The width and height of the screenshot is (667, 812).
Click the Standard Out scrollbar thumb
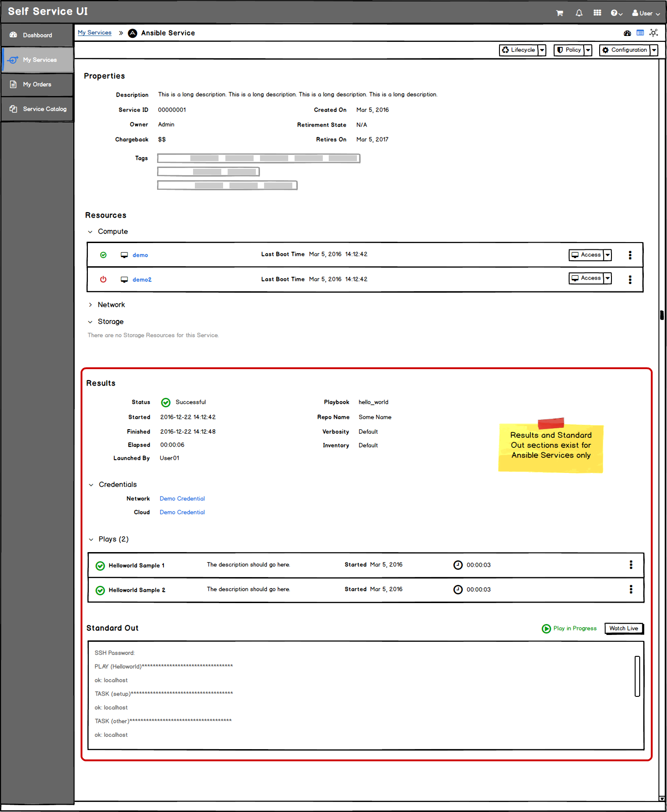point(637,676)
